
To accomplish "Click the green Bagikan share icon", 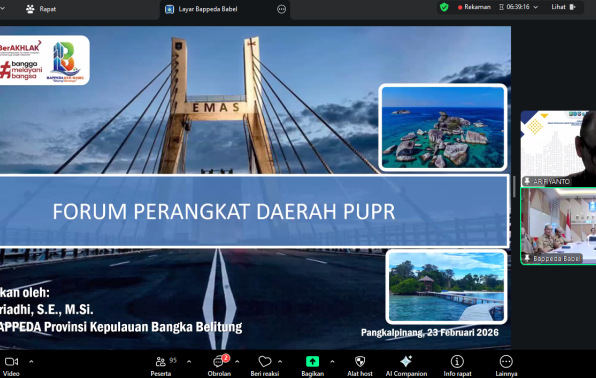I will tap(312, 361).
